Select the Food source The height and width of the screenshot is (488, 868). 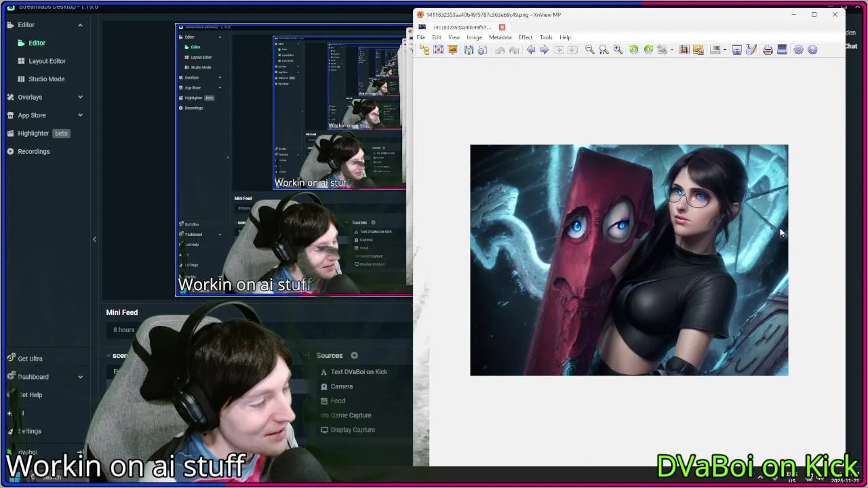point(338,401)
